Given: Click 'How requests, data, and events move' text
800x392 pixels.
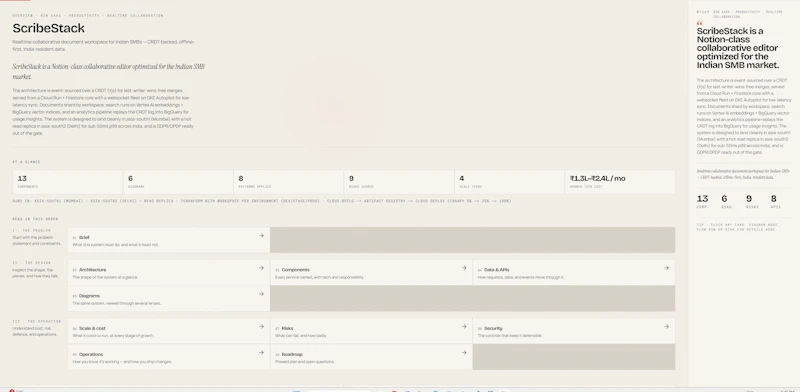Looking at the screenshot, I should 520,277.
